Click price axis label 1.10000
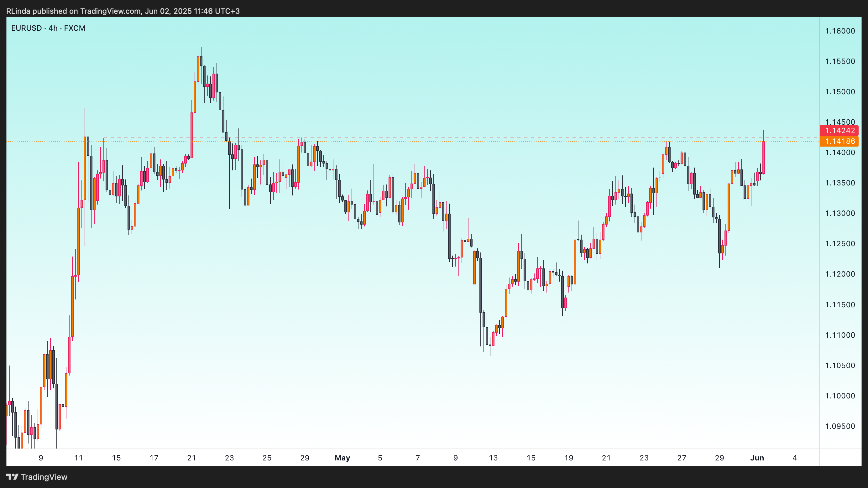 click(840, 396)
